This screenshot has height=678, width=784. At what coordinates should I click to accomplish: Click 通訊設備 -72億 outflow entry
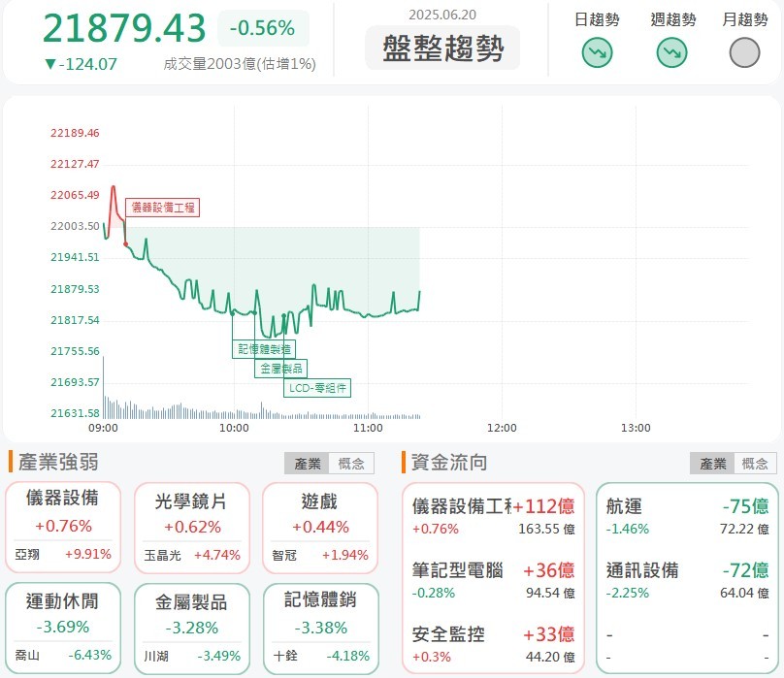click(688, 580)
